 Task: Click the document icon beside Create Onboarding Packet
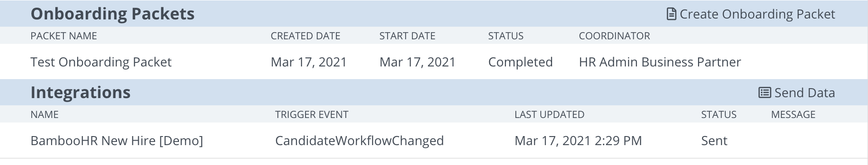(x=671, y=14)
